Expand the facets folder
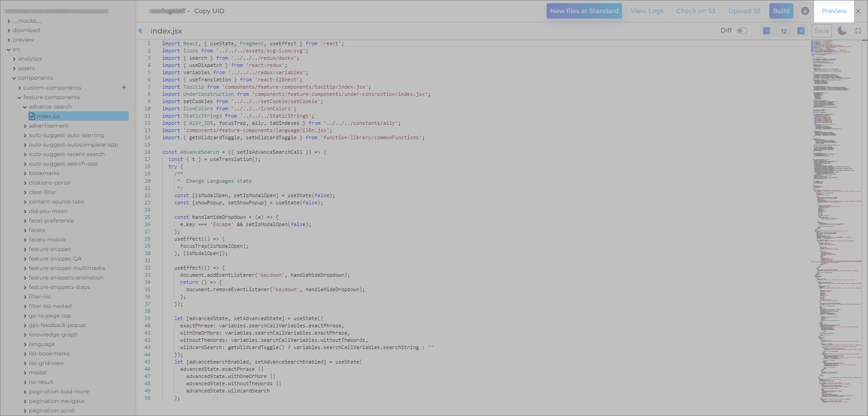This screenshot has width=868, height=416. (37, 230)
